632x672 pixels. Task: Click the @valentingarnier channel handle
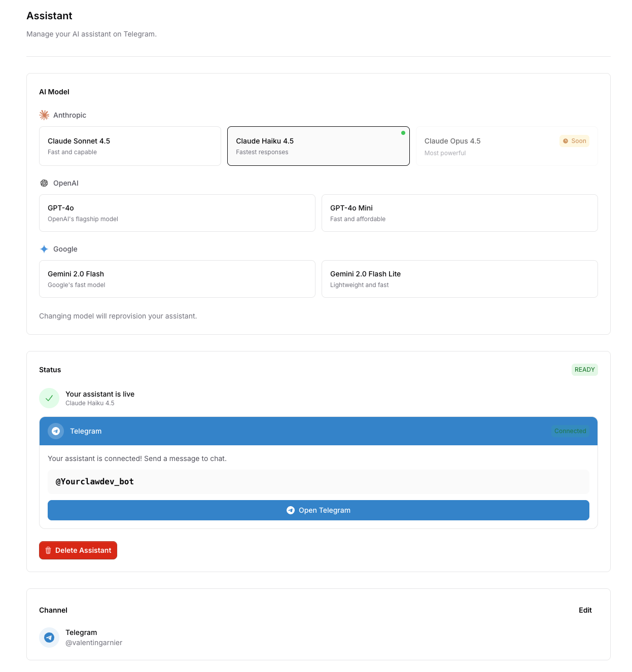tap(94, 643)
